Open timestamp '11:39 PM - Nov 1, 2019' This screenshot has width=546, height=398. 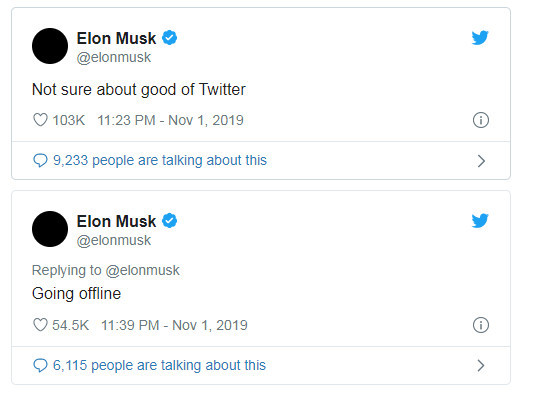coord(174,325)
